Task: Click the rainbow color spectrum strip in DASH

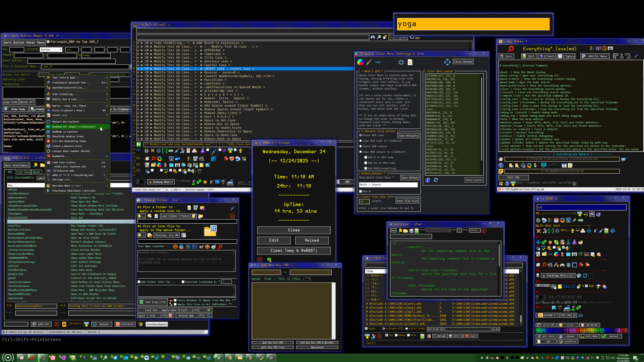Action: click(581, 330)
